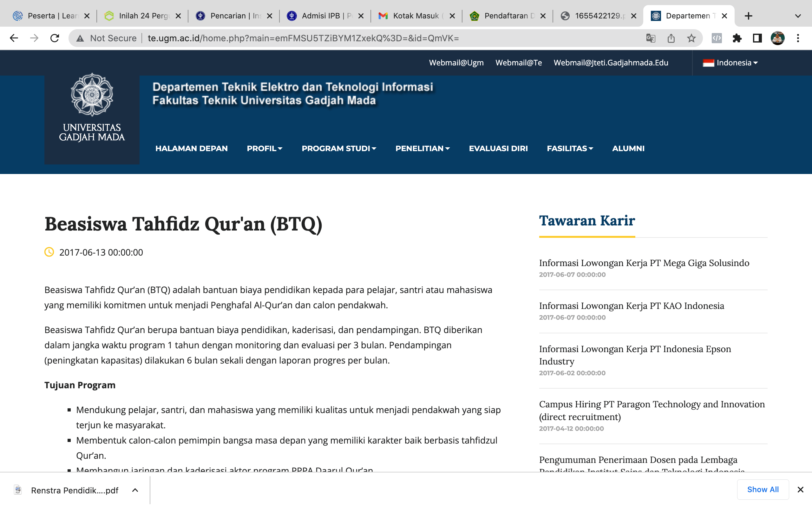Go to Halaman Depan menu item
The image size is (812, 508).
pos(191,149)
